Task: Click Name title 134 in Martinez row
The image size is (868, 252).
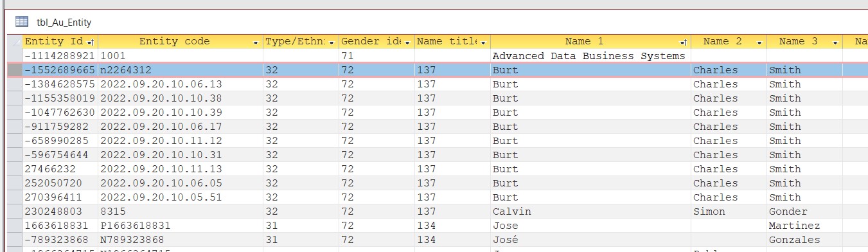Action: click(x=452, y=226)
